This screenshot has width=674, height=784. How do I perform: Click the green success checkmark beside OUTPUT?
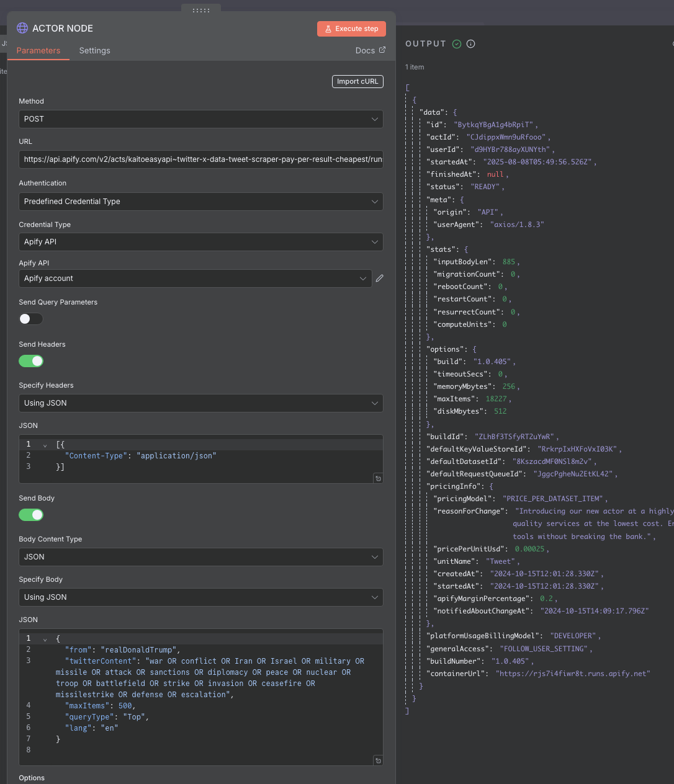[457, 44]
